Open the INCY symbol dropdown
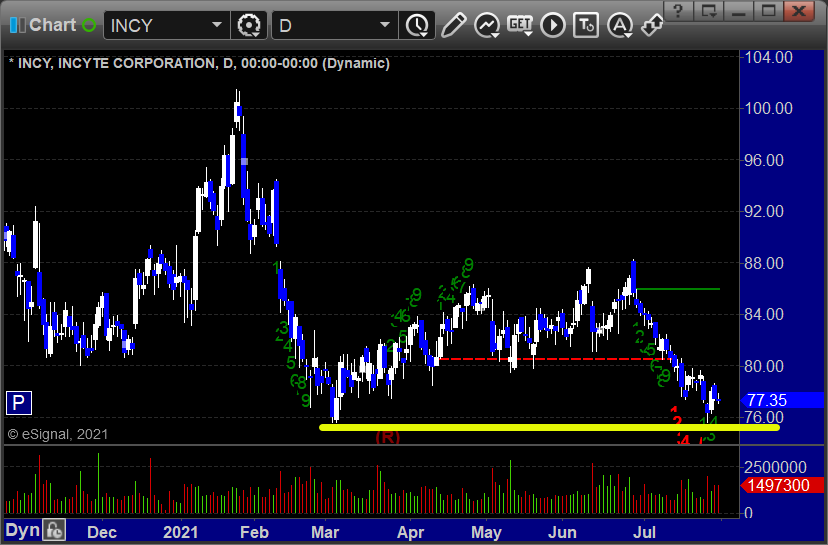This screenshot has height=545, width=828. (x=217, y=25)
